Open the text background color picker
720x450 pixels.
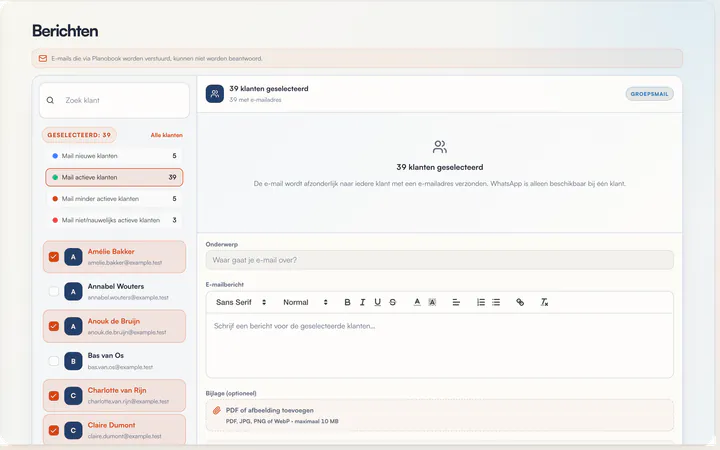pyautogui.click(x=432, y=302)
